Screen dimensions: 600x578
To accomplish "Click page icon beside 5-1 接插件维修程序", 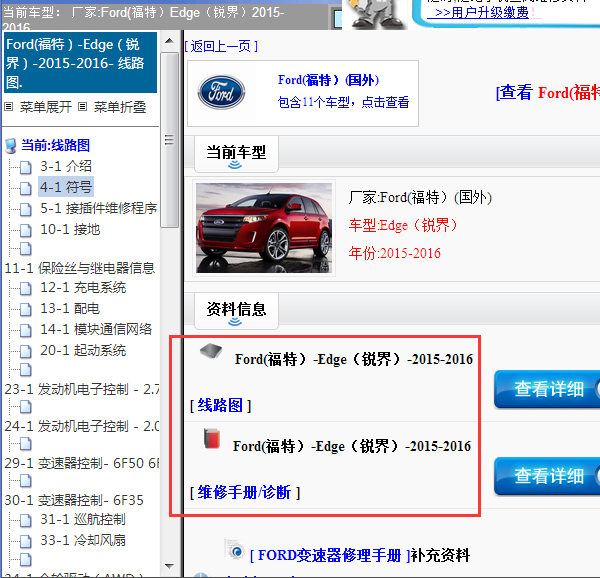I will pos(26,209).
